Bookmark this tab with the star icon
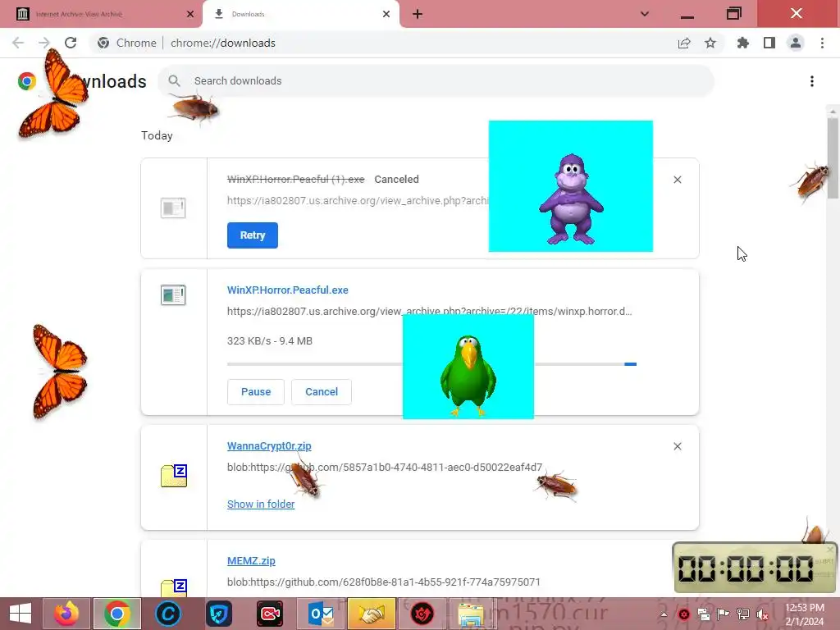This screenshot has height=630, width=840. coord(710,43)
